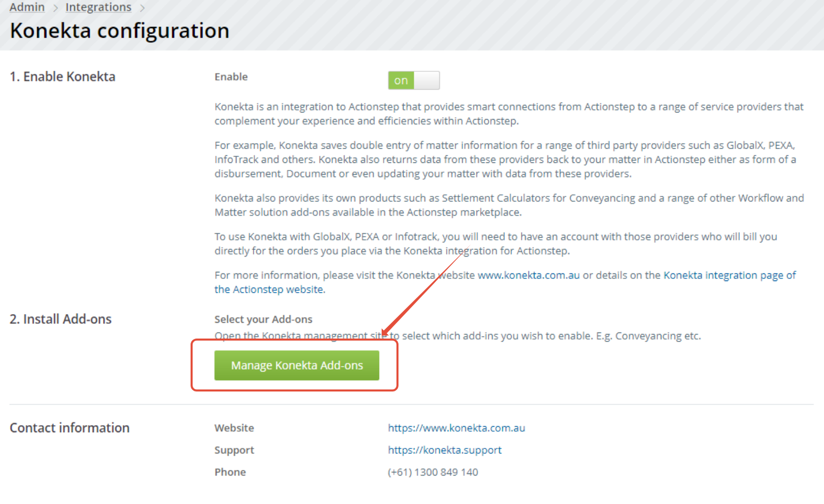Image resolution: width=824 pixels, height=504 pixels.
Task: Click the Contact information heading
Action: tap(70, 428)
